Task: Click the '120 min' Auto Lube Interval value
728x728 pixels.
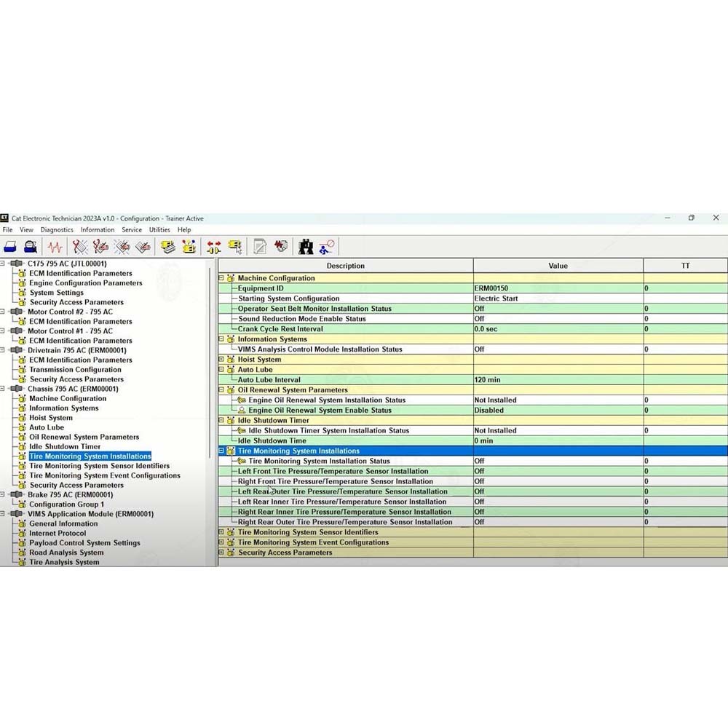Action: point(558,380)
